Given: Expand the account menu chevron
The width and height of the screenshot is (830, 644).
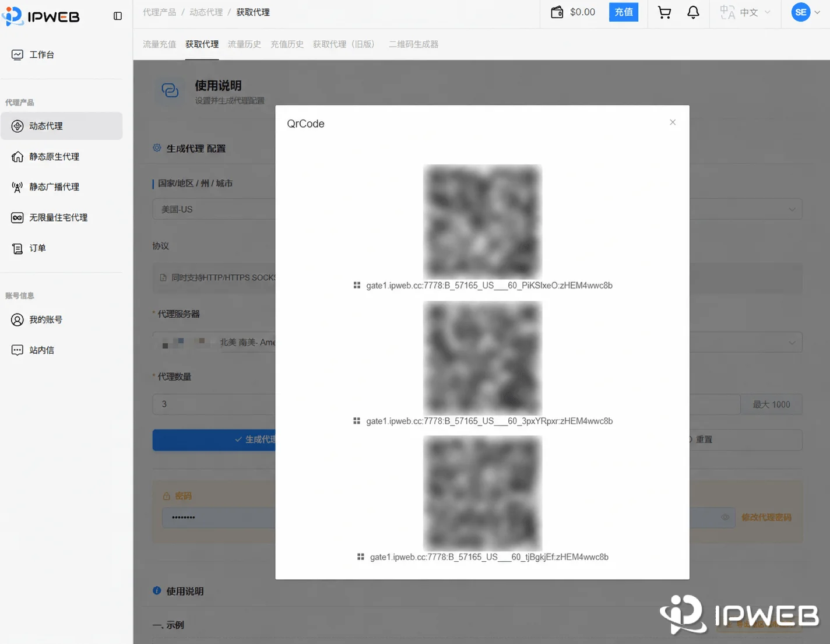Looking at the screenshot, I should pos(817,12).
